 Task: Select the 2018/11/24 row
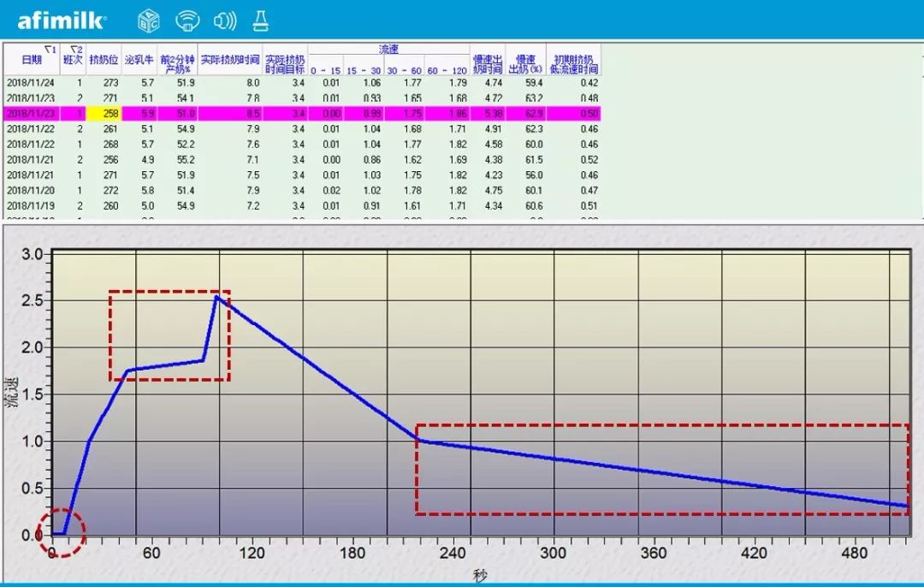point(31,83)
